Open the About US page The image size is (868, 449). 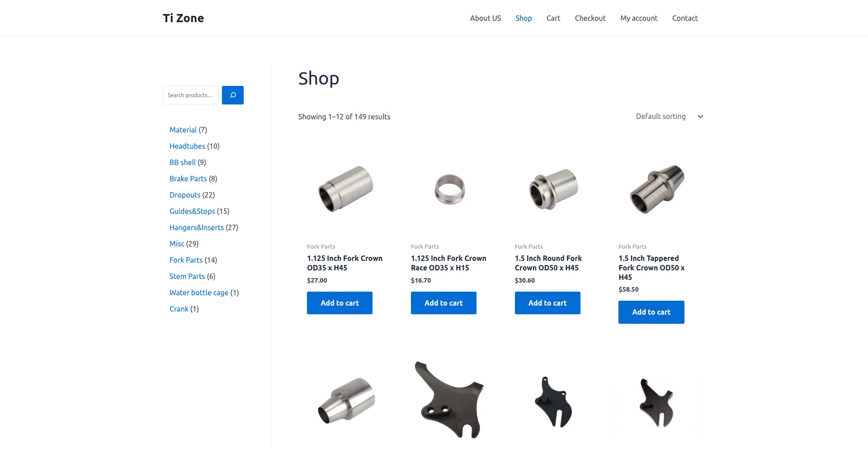(485, 18)
